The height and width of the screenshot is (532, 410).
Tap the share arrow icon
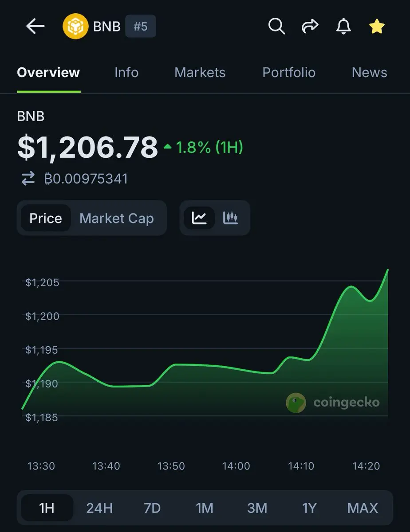(310, 27)
